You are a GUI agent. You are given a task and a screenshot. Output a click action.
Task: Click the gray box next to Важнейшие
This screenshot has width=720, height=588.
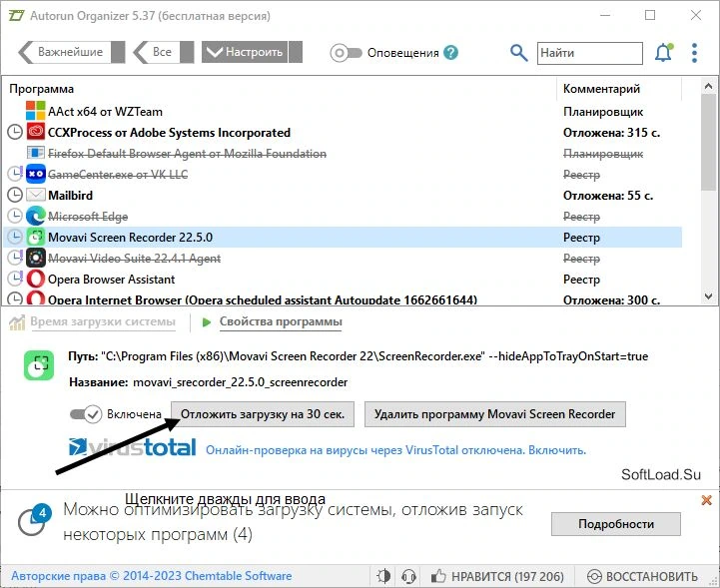click(x=119, y=52)
